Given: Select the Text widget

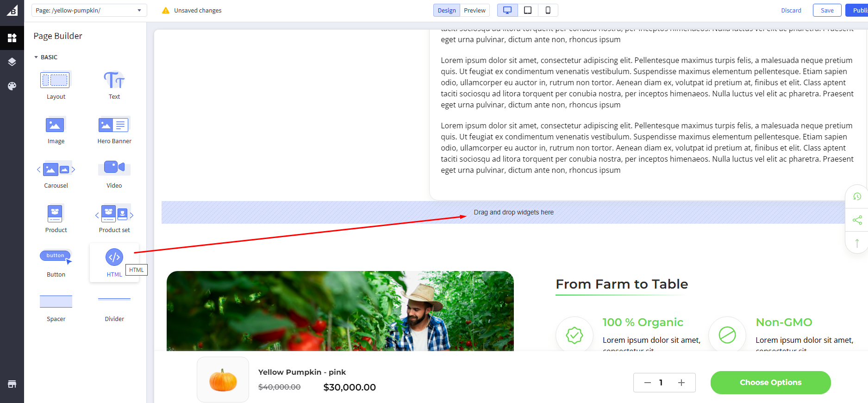Looking at the screenshot, I should pyautogui.click(x=114, y=86).
